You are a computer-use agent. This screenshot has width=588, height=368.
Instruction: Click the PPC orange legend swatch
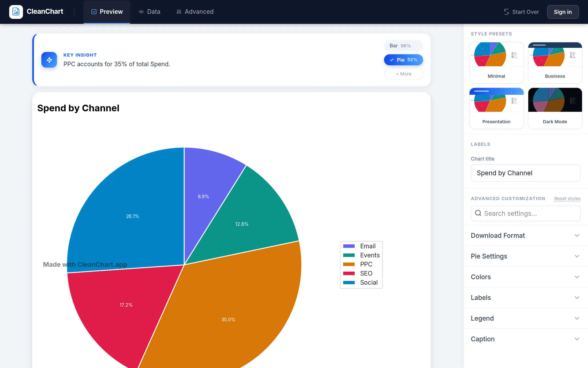click(349, 264)
